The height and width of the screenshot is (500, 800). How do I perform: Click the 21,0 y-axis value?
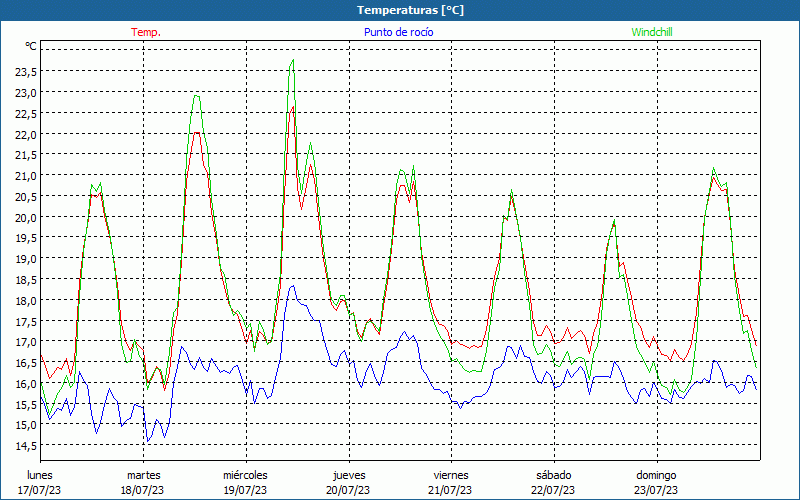[26, 176]
